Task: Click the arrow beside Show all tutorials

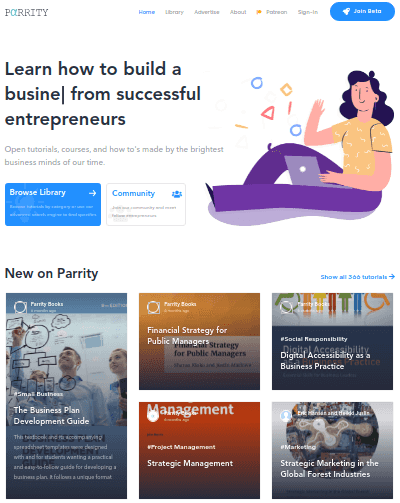Action: click(392, 277)
